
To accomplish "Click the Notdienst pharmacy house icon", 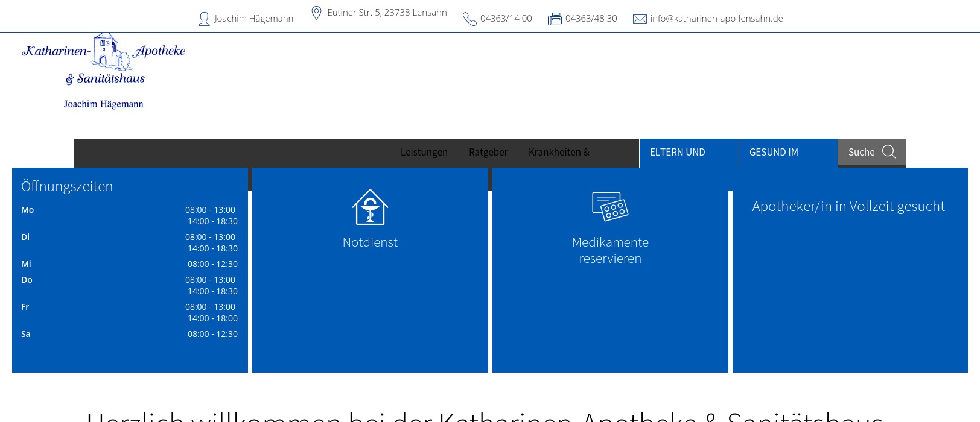I will coord(370,207).
